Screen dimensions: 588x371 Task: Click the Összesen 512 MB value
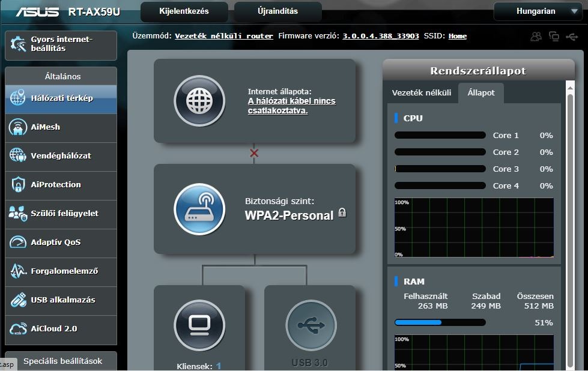[539, 306]
